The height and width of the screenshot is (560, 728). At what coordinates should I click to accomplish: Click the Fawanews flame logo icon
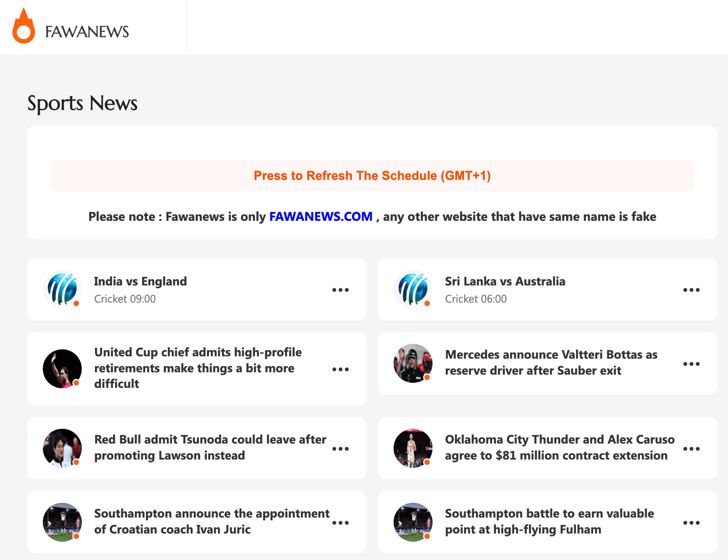24,26
